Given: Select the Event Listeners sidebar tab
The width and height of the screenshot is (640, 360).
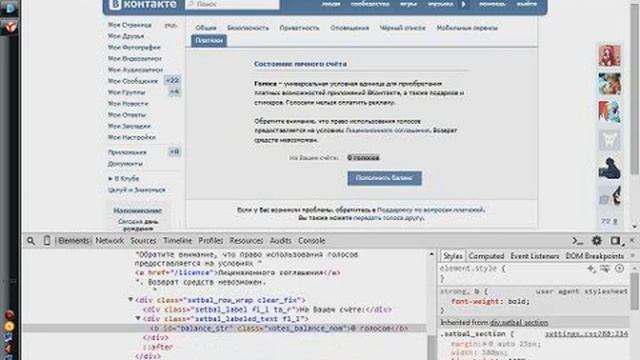Looking at the screenshot, I should [534, 256].
